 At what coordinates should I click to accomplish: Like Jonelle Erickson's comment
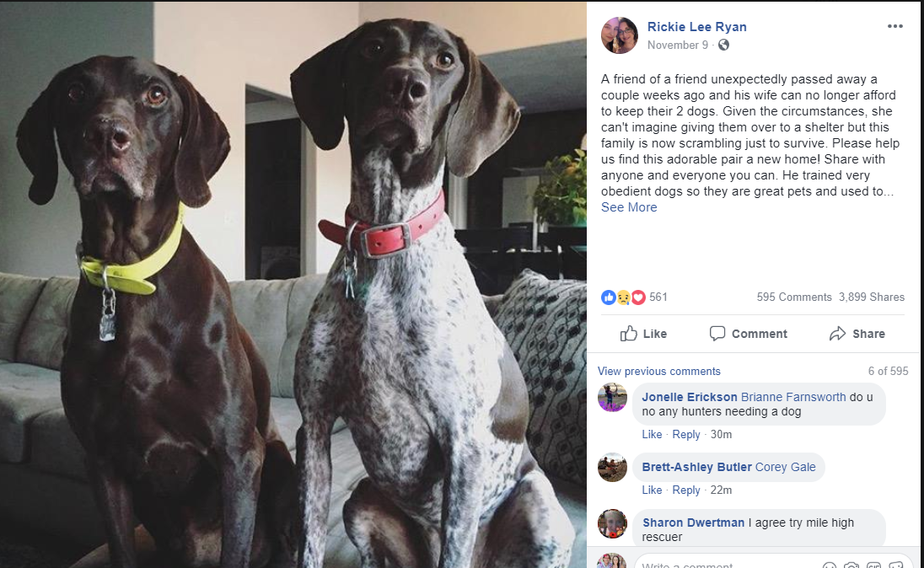652,434
